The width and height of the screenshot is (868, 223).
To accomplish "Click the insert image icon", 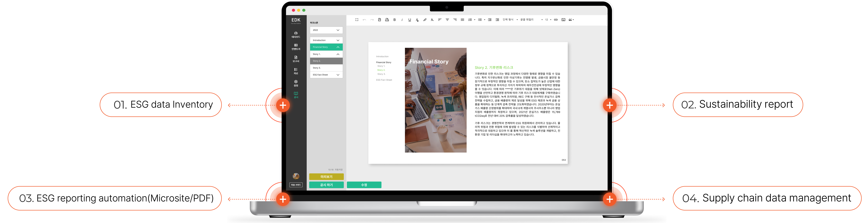I will pyautogui.click(x=563, y=20).
